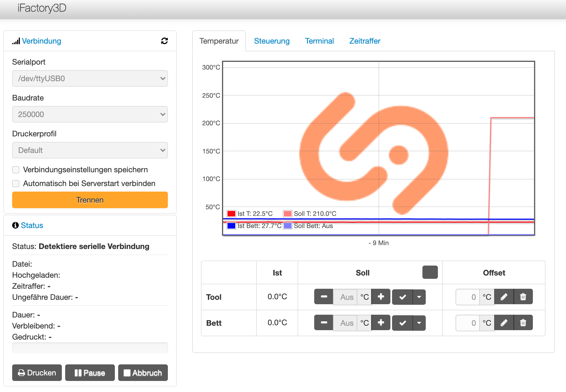Image resolution: width=566 pixels, height=392 pixels.
Task: Click the 'Gedruckt:' text line
Action: [x=32, y=337]
